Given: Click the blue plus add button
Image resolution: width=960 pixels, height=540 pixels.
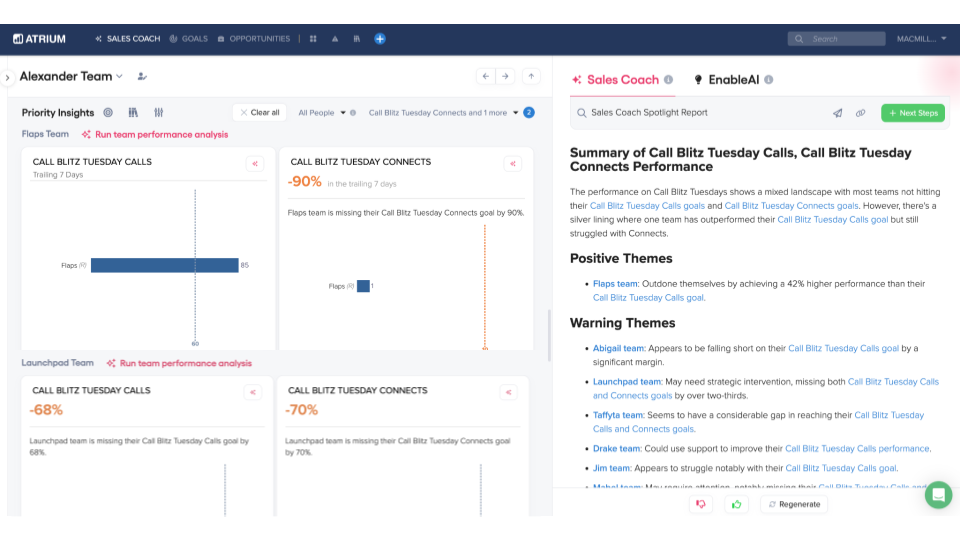Looking at the screenshot, I should click(x=380, y=39).
